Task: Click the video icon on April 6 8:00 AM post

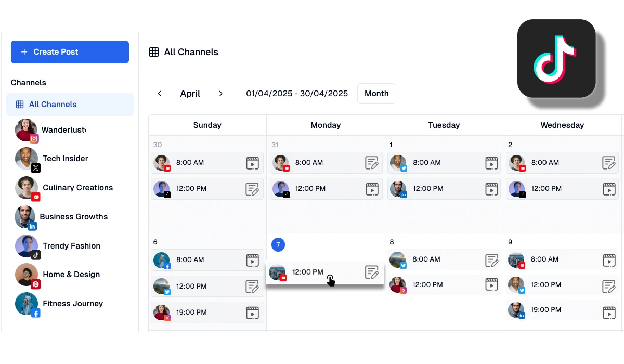Action: [252, 260]
